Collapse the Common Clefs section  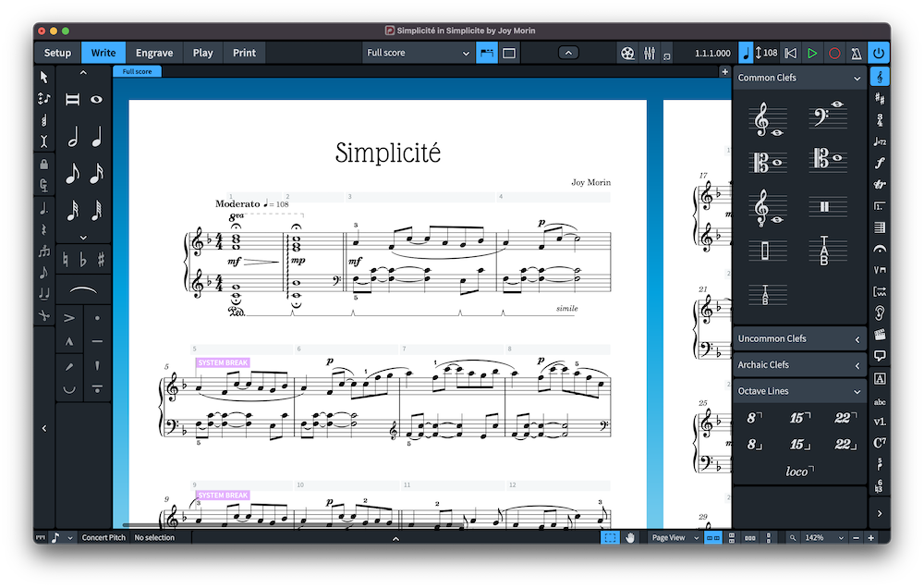tap(857, 78)
